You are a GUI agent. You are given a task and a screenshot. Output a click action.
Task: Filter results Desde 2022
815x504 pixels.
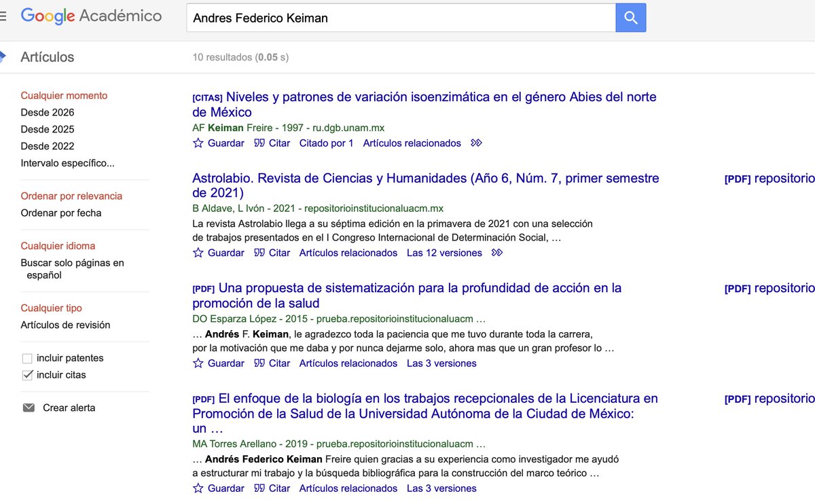(x=48, y=146)
